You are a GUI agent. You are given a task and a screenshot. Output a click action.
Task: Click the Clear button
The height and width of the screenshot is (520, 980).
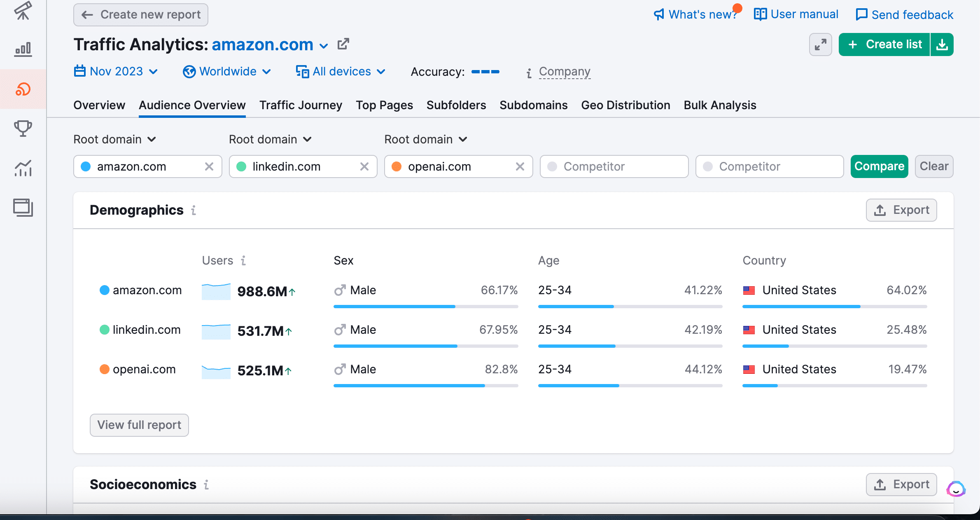[x=934, y=166]
